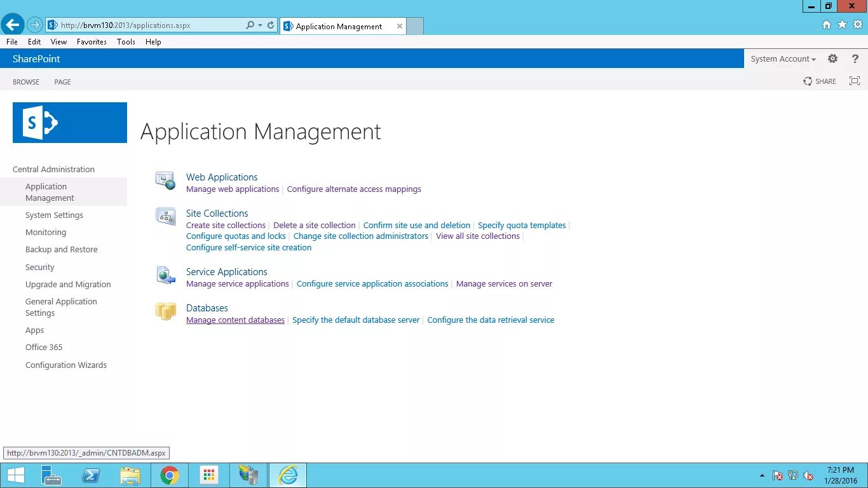Image resolution: width=868 pixels, height=488 pixels.
Task: Open the File menu
Action: coord(12,41)
